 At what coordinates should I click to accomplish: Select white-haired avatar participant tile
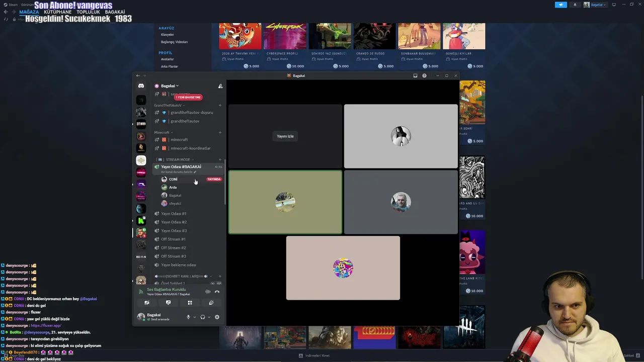[401, 202]
